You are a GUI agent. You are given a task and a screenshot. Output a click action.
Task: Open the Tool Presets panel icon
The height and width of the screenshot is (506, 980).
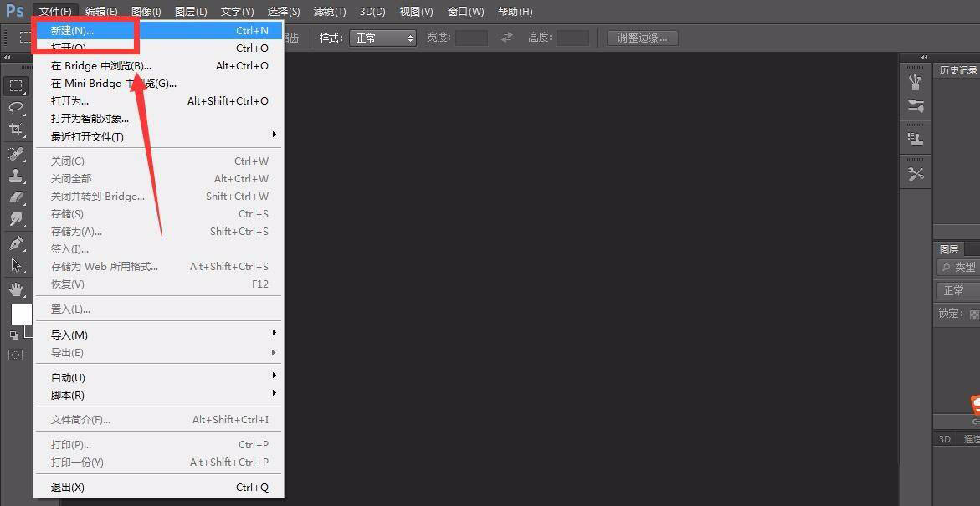916,174
